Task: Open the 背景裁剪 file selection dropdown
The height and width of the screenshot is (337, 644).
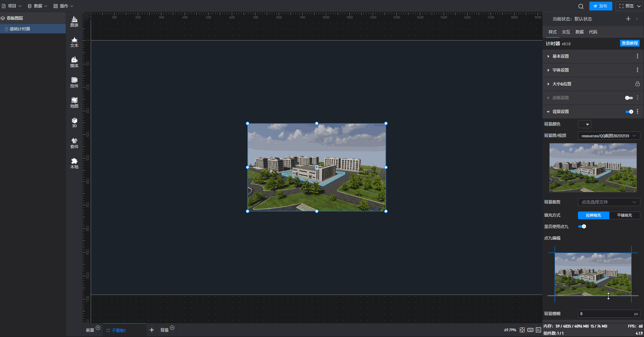Action: (x=609, y=202)
